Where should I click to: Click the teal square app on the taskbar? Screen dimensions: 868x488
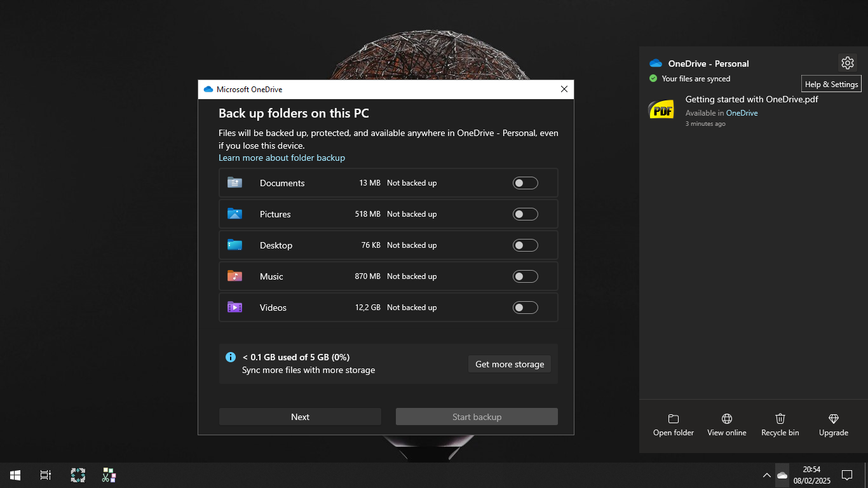point(78,475)
